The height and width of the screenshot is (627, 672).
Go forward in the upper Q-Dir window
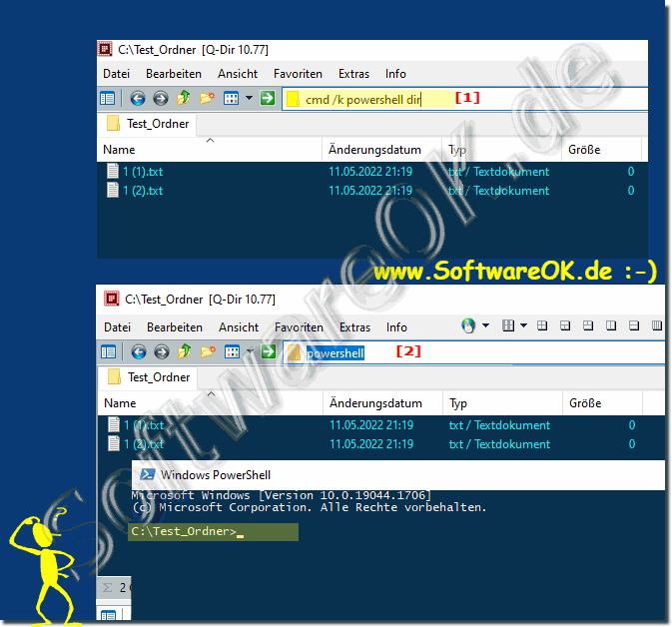(x=161, y=99)
